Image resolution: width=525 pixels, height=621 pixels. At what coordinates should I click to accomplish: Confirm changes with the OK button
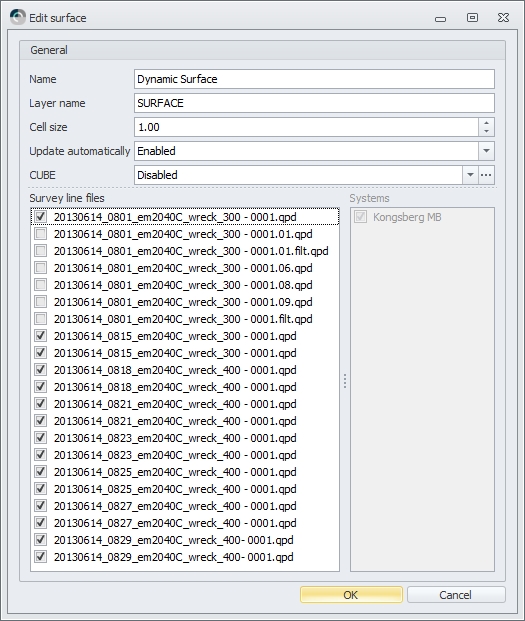pyautogui.click(x=351, y=595)
